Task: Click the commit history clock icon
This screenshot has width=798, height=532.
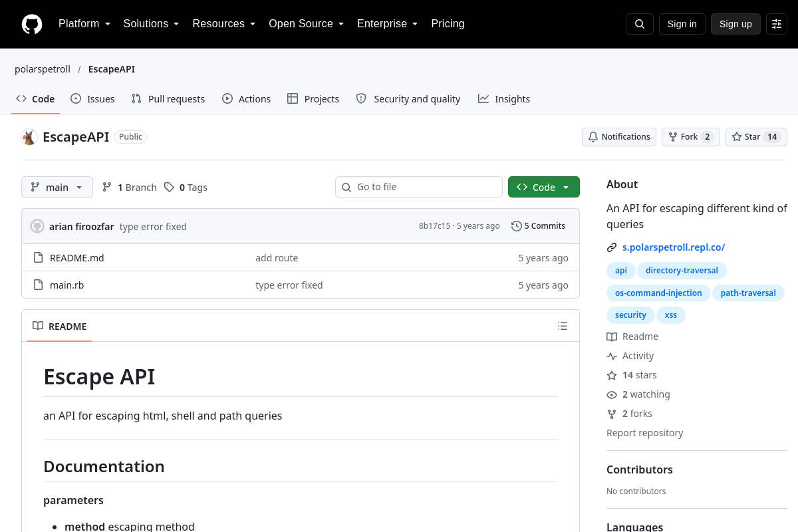Action: coord(517,226)
